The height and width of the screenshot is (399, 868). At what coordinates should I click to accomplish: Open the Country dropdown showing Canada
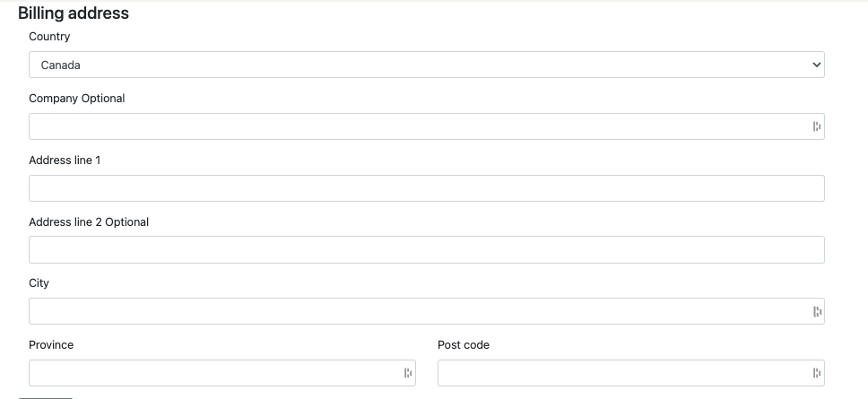coord(426,65)
